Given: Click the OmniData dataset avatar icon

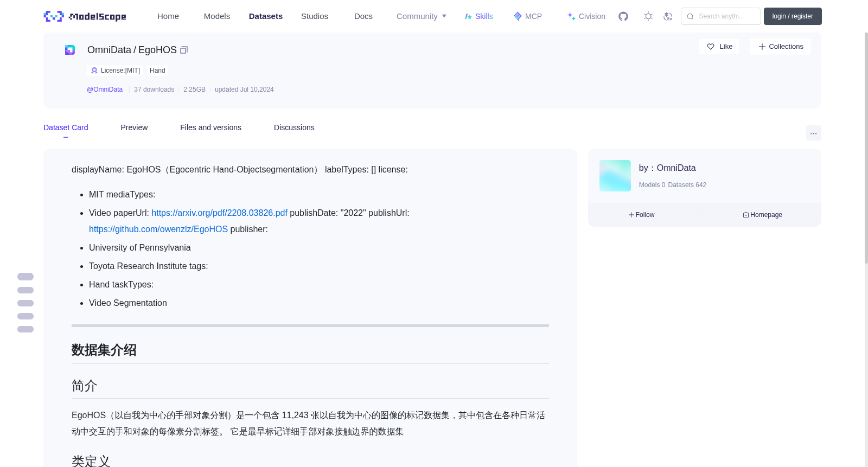Looking at the screenshot, I should (70, 50).
